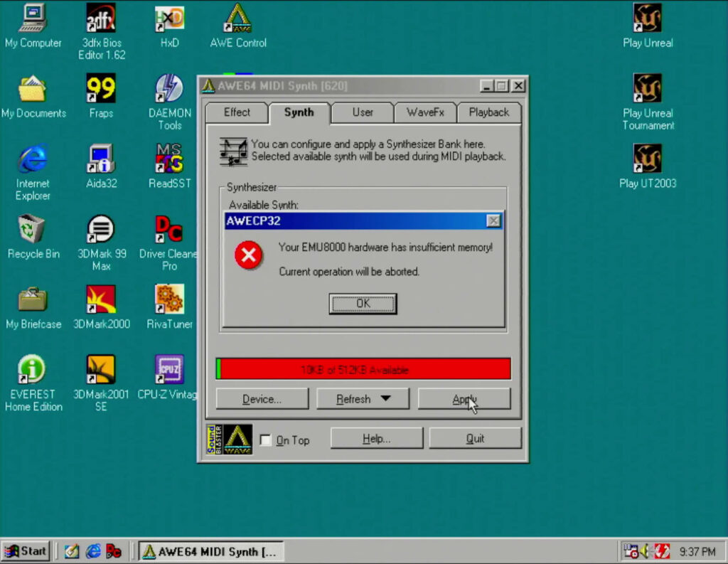Click the volume speaker tray icon
The image size is (728, 564).
(645, 551)
